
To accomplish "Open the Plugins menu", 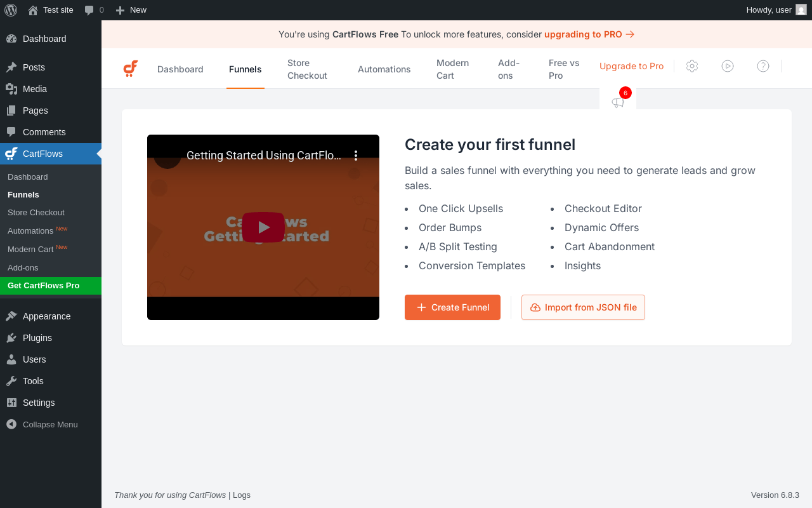I will pos(51,338).
